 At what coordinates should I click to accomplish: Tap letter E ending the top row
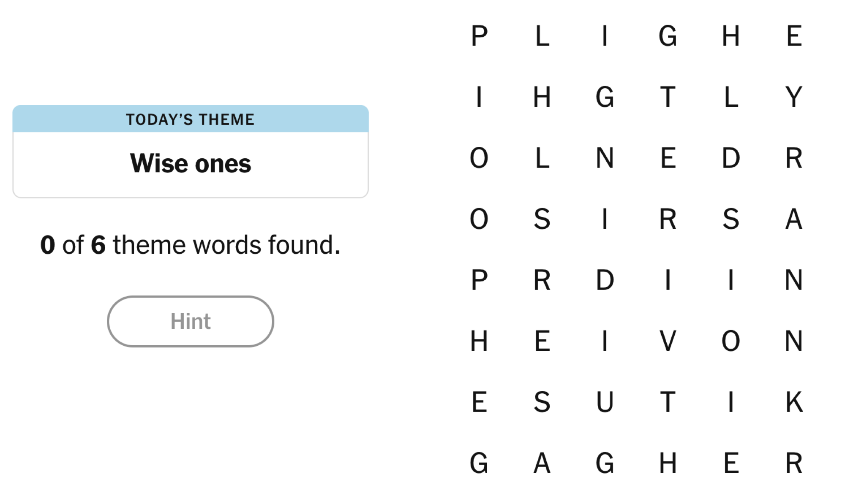tap(794, 36)
